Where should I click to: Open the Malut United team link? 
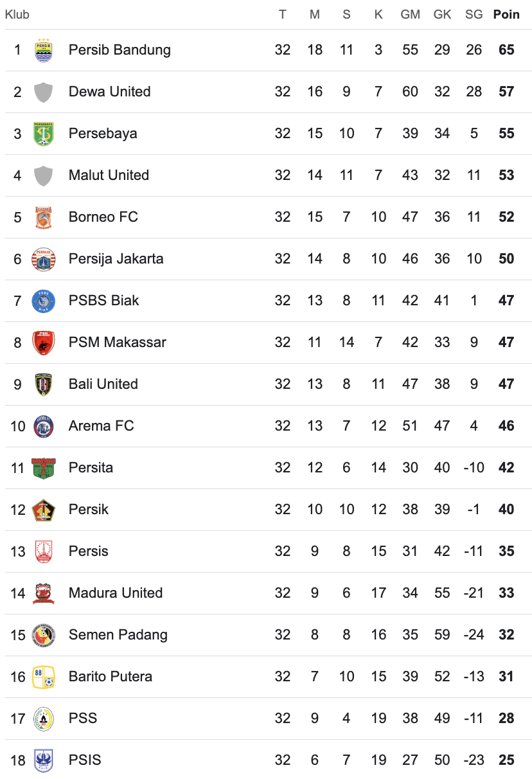pyautogui.click(x=109, y=175)
